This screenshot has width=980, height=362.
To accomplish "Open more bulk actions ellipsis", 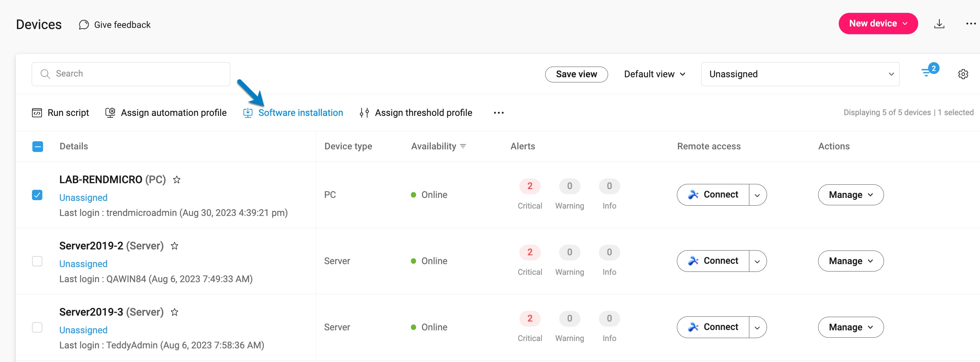I will 498,113.
